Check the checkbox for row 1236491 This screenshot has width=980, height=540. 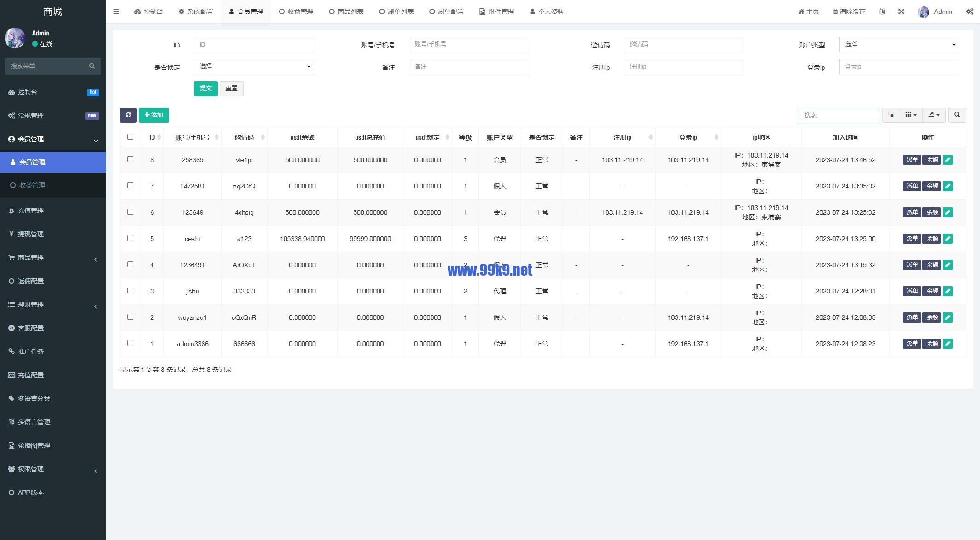tap(130, 264)
